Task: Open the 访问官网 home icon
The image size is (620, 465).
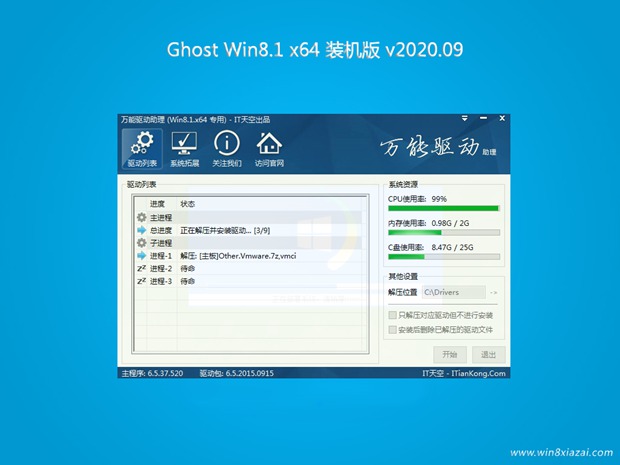Action: tap(269, 149)
